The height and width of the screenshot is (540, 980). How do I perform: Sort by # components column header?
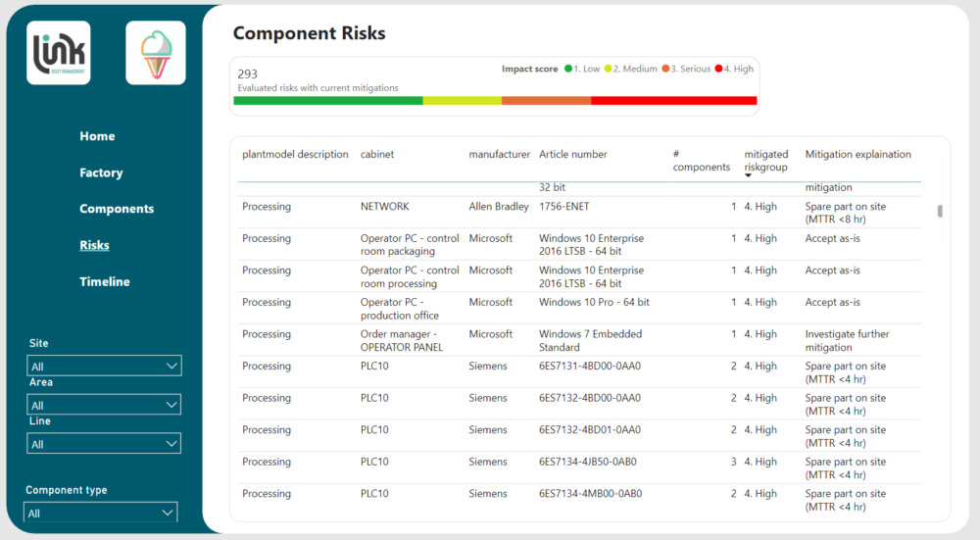702,161
